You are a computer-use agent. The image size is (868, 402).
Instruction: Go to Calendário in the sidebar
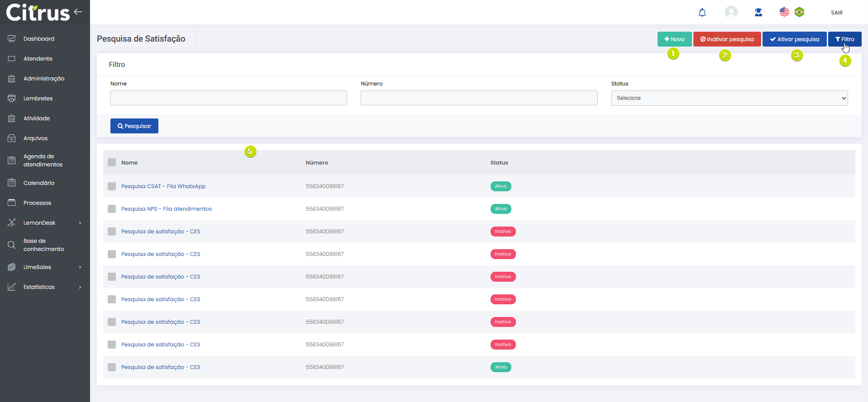point(39,183)
